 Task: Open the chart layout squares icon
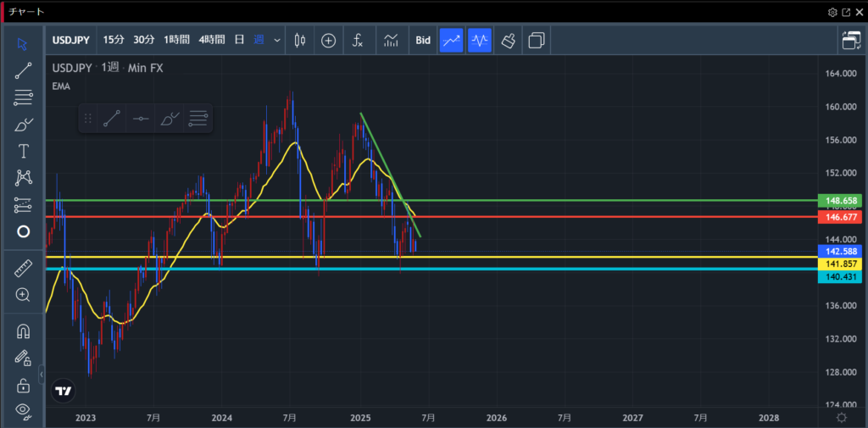click(537, 40)
